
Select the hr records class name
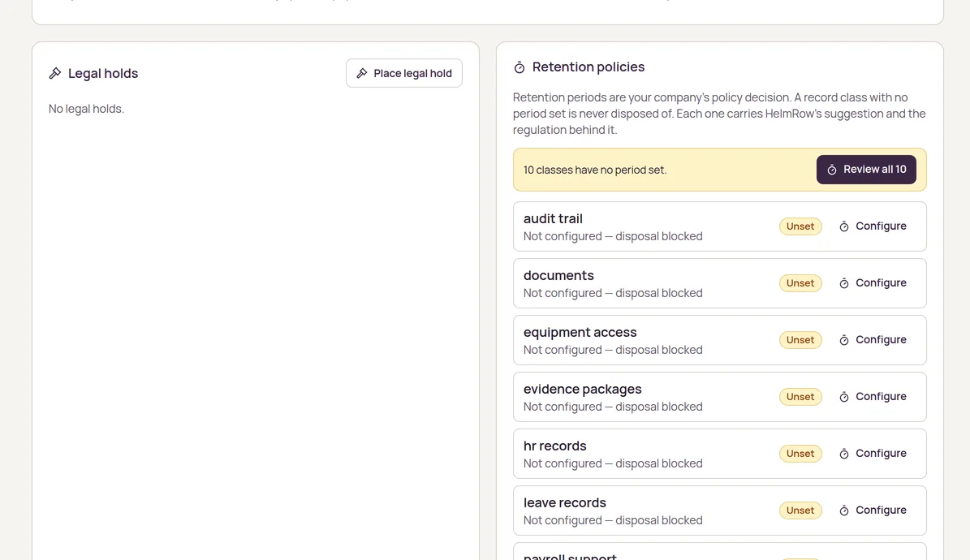(x=555, y=446)
